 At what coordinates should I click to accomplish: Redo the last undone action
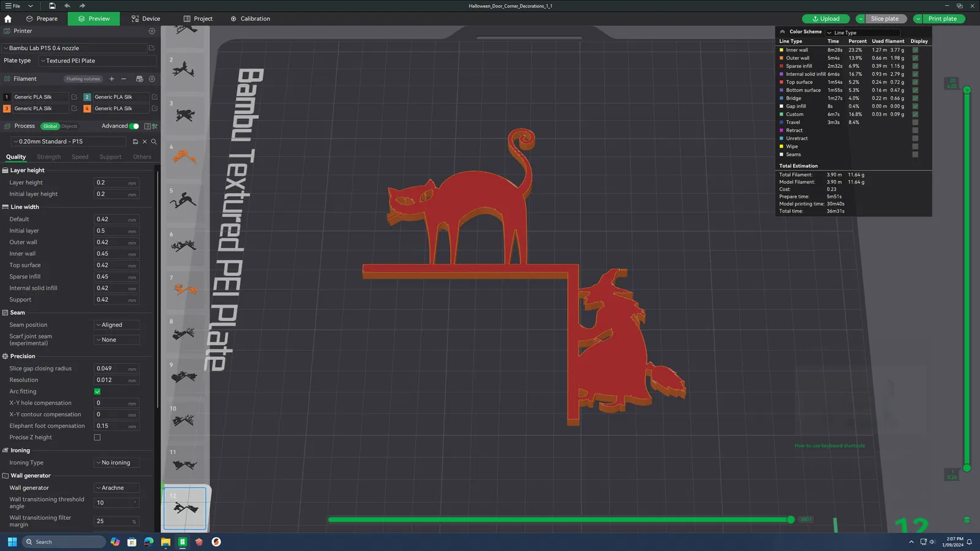point(82,6)
